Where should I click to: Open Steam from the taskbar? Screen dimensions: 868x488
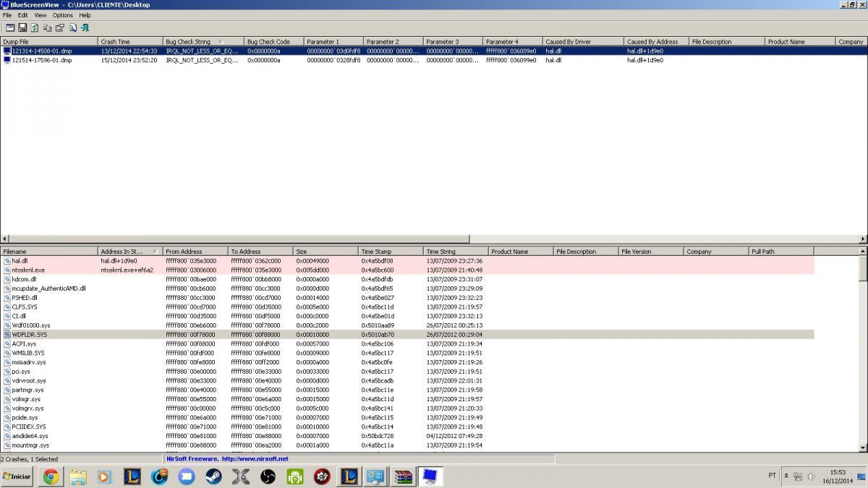[x=214, y=476]
